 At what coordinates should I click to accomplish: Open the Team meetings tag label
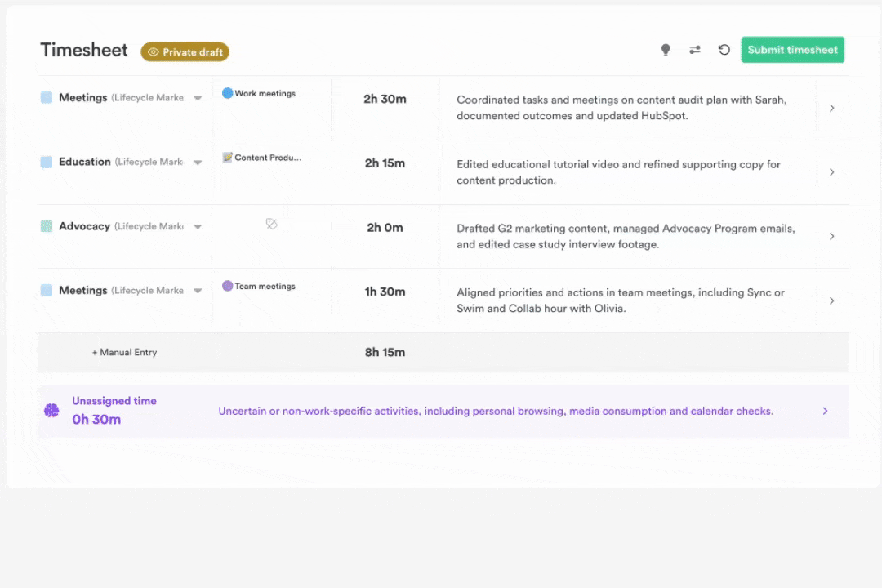coord(265,287)
